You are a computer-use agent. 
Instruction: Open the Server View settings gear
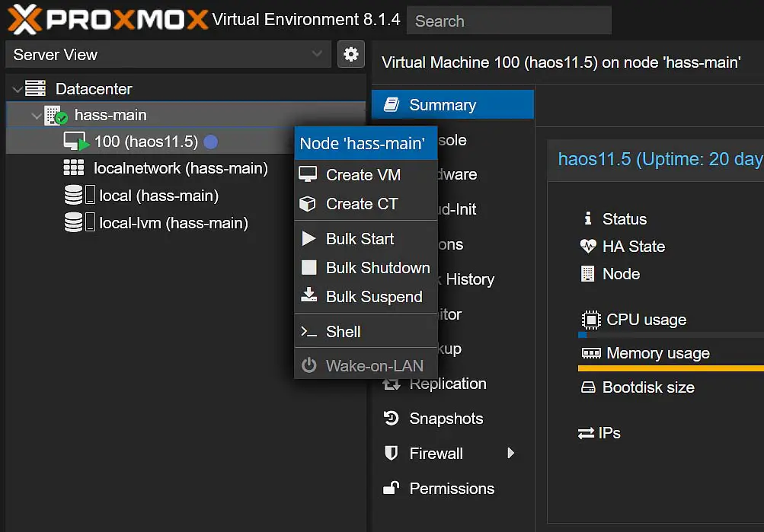[351, 54]
